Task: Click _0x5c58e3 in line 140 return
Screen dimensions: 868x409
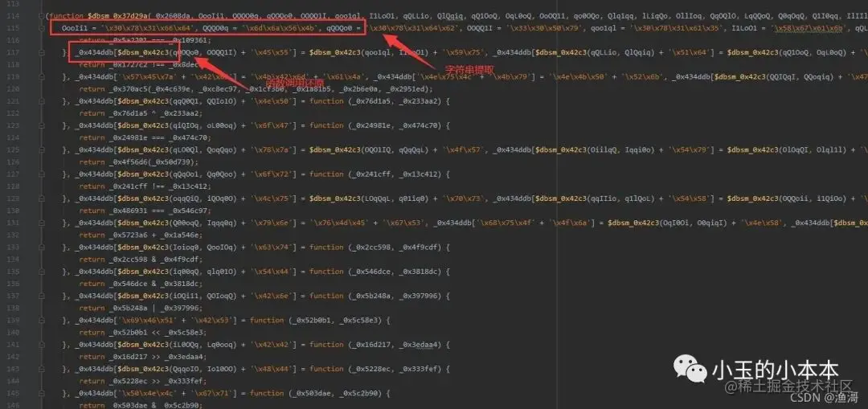Action: (x=185, y=332)
